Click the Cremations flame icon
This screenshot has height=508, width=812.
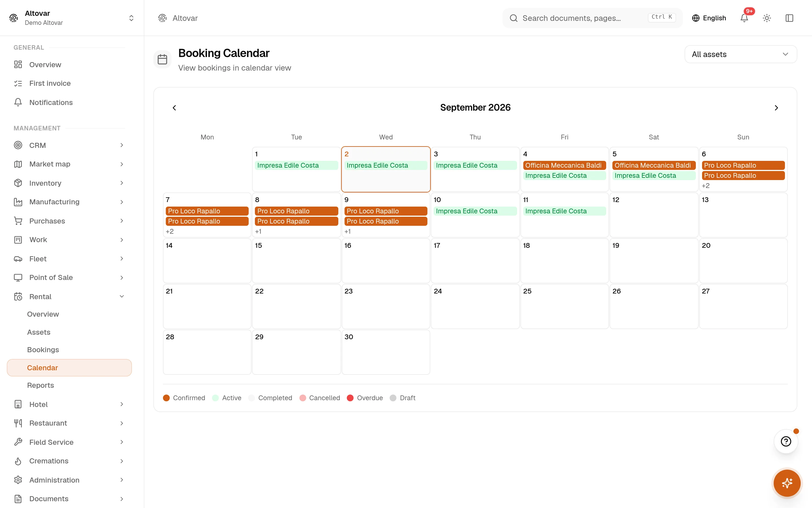pos(18,461)
